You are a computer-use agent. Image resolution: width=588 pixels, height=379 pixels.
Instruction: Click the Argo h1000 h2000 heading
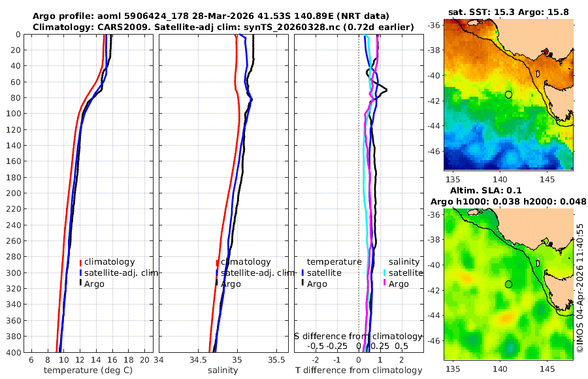[x=508, y=201]
